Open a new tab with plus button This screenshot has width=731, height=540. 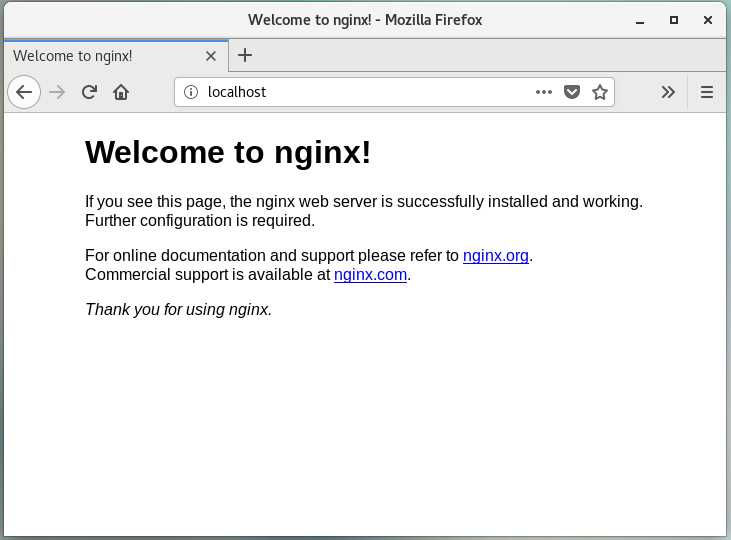[x=245, y=55]
